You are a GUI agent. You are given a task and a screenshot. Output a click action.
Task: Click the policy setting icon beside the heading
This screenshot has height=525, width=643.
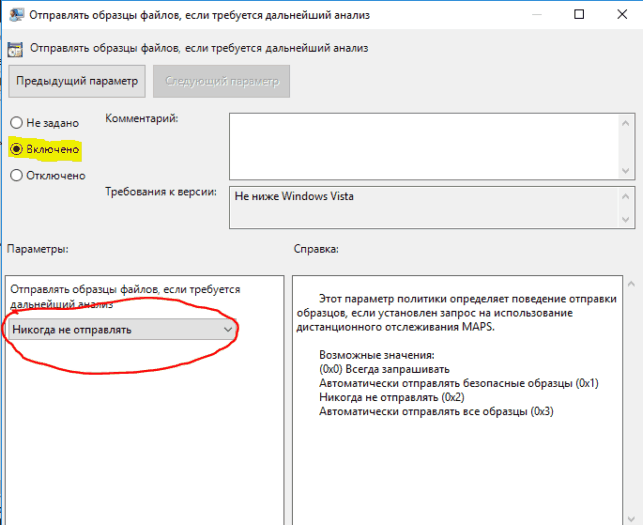click(15, 49)
